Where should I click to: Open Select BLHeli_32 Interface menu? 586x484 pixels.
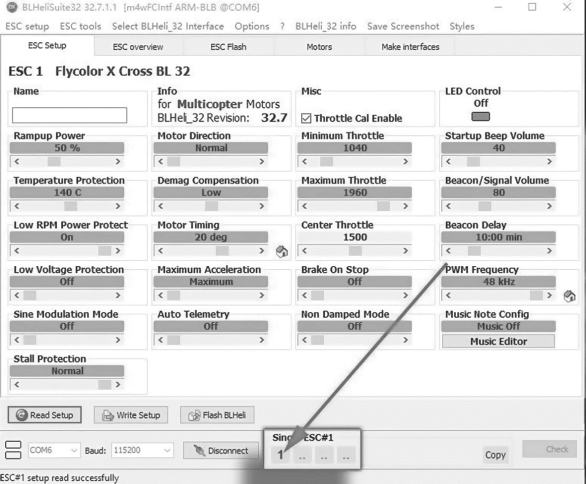(168, 26)
